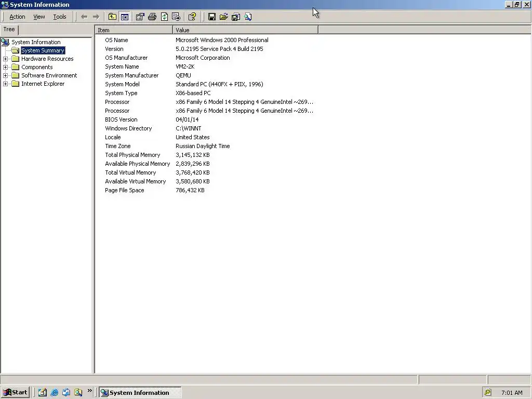Viewport: 532px width, 399px height.
Task: Click the System Manufacturer item
Action: [131, 75]
